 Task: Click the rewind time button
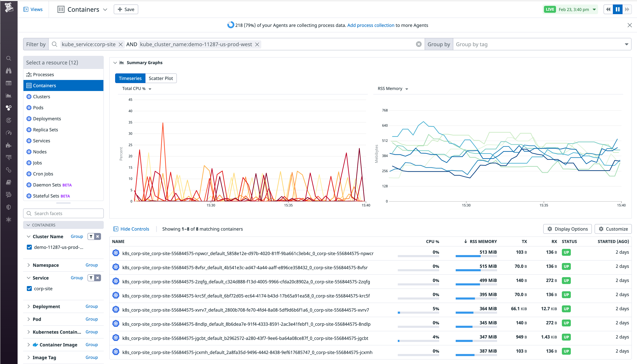[x=608, y=9]
